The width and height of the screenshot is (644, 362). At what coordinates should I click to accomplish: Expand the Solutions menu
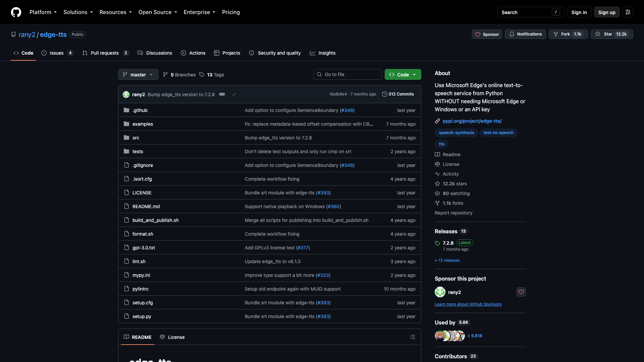point(78,12)
